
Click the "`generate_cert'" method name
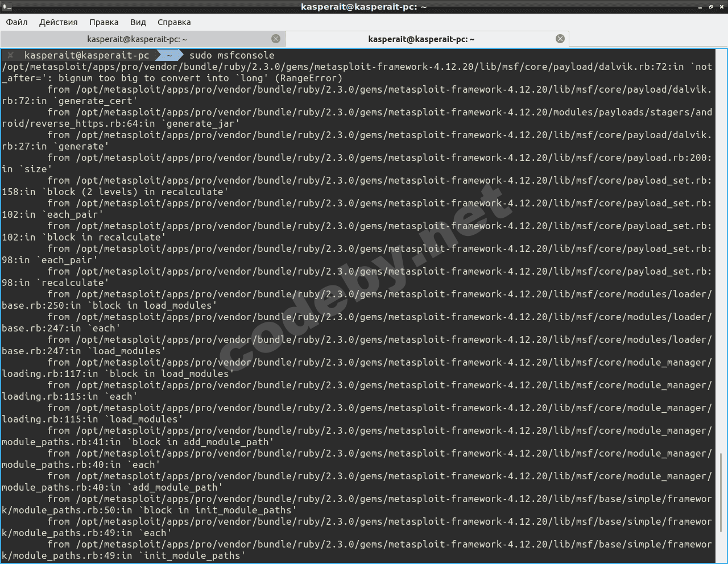(x=95, y=101)
